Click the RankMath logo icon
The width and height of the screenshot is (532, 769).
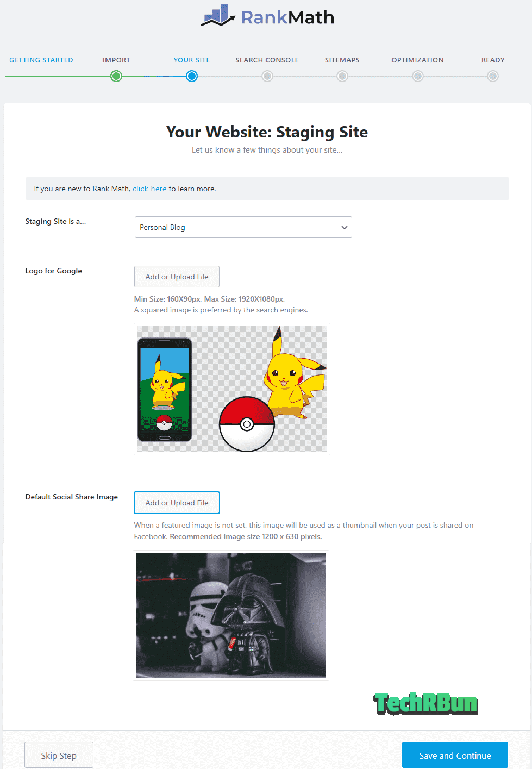pyautogui.click(x=218, y=16)
